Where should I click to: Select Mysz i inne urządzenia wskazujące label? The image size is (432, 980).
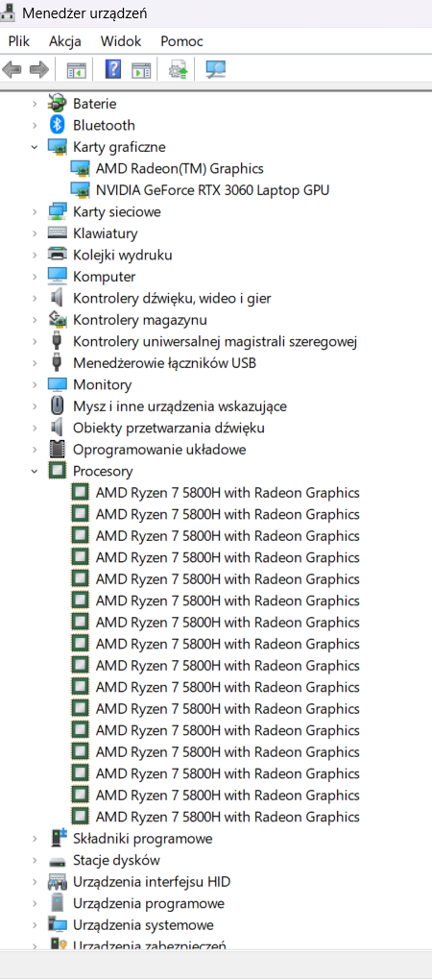(x=180, y=406)
